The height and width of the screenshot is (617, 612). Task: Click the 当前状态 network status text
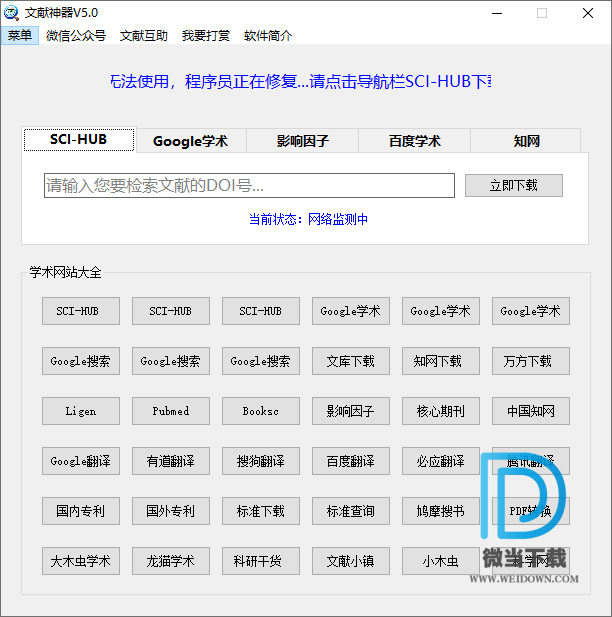tap(308, 219)
